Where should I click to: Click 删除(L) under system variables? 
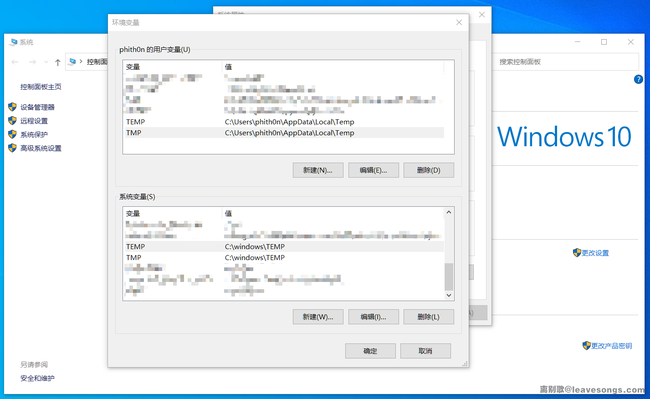tap(428, 317)
